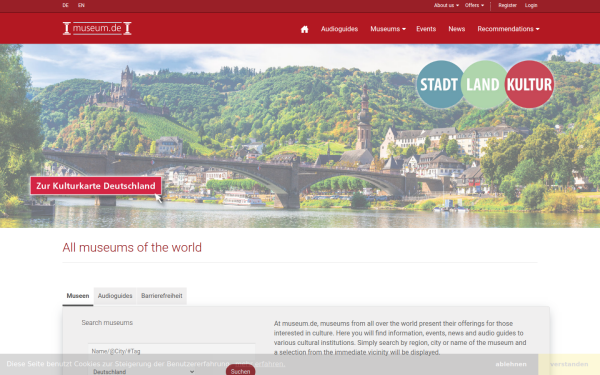
Task: Expand the About us dropdown
Action: 446,5
